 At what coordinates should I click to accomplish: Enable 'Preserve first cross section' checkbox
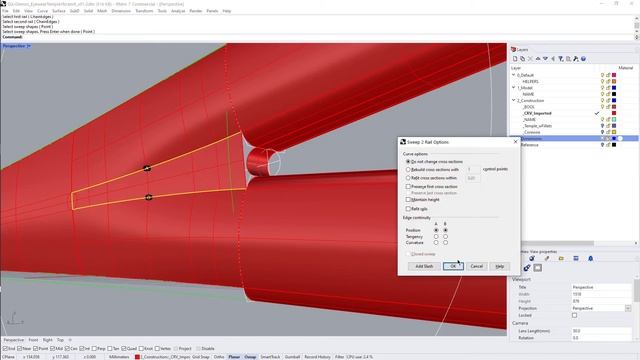[408, 187]
